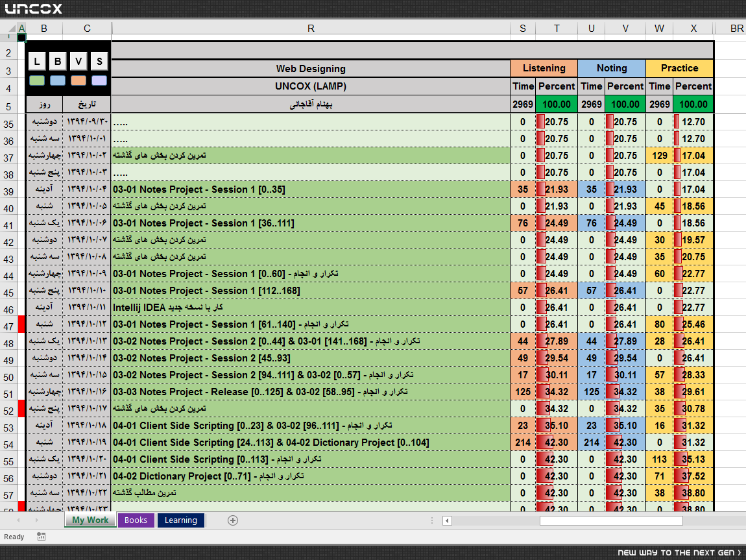The image size is (746, 560).
Task: Click the cell '03-02 Notes Project - Session 2 [45..93]'
Action: pos(311,358)
